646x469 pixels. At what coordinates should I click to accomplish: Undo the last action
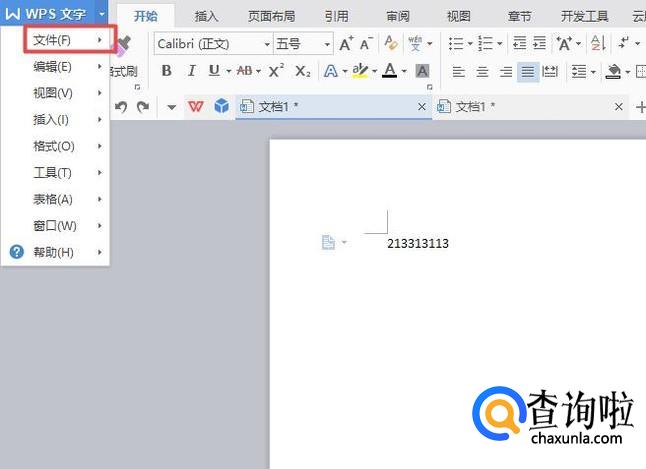click(121, 107)
